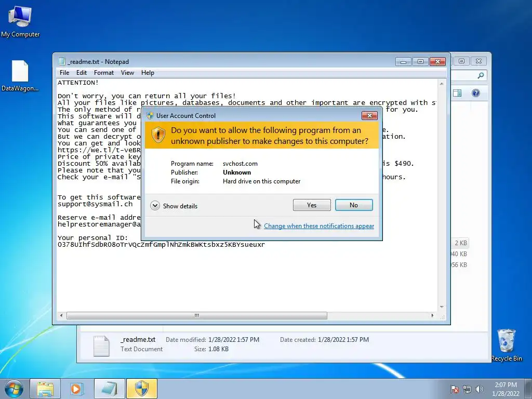
Task: Deny the program by clicking No
Action: 353,205
